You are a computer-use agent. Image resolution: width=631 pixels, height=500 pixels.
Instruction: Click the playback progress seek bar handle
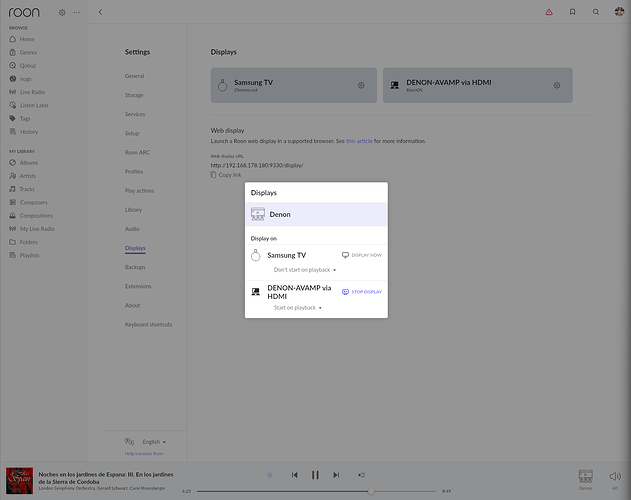click(371, 491)
